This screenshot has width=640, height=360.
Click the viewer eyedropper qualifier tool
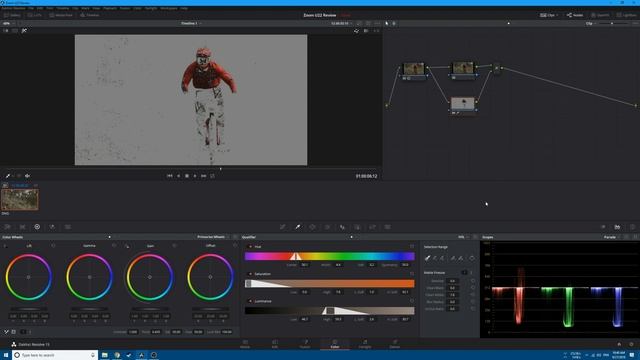pos(7,176)
